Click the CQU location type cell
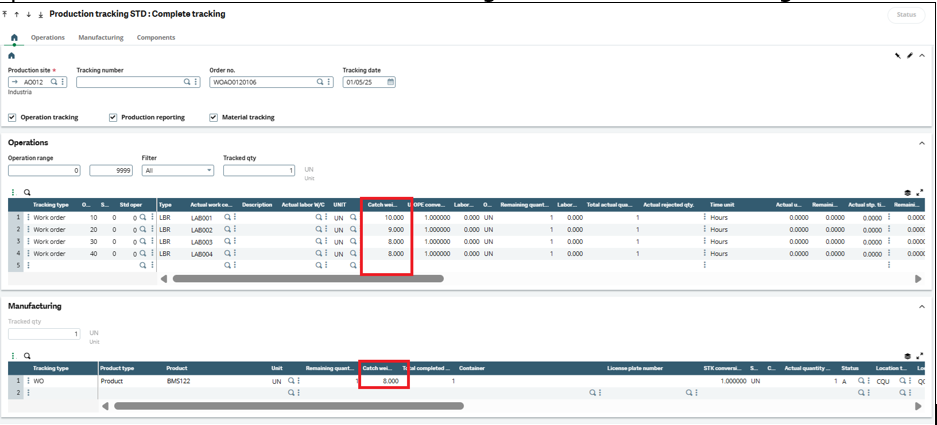The image size is (937, 425). click(x=883, y=381)
